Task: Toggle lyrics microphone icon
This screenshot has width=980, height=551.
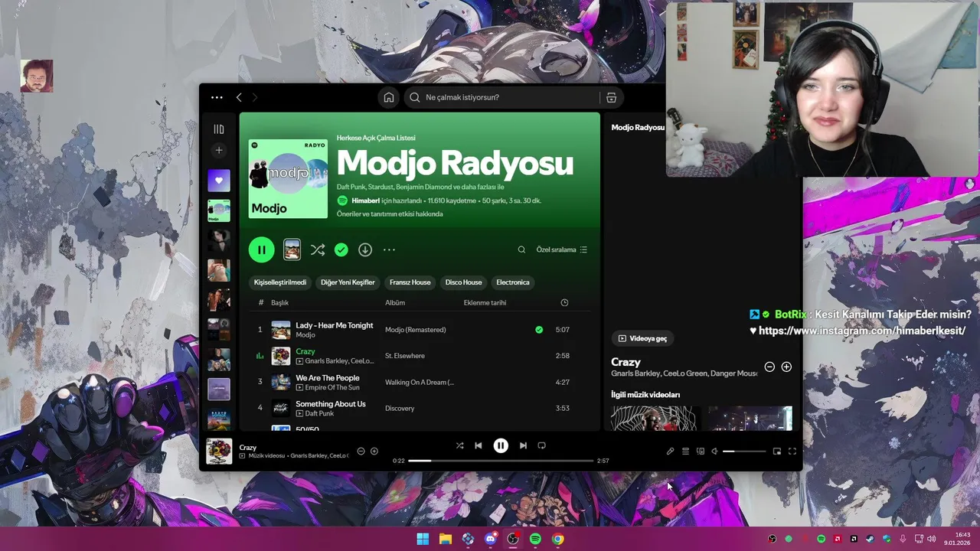Action: point(670,452)
